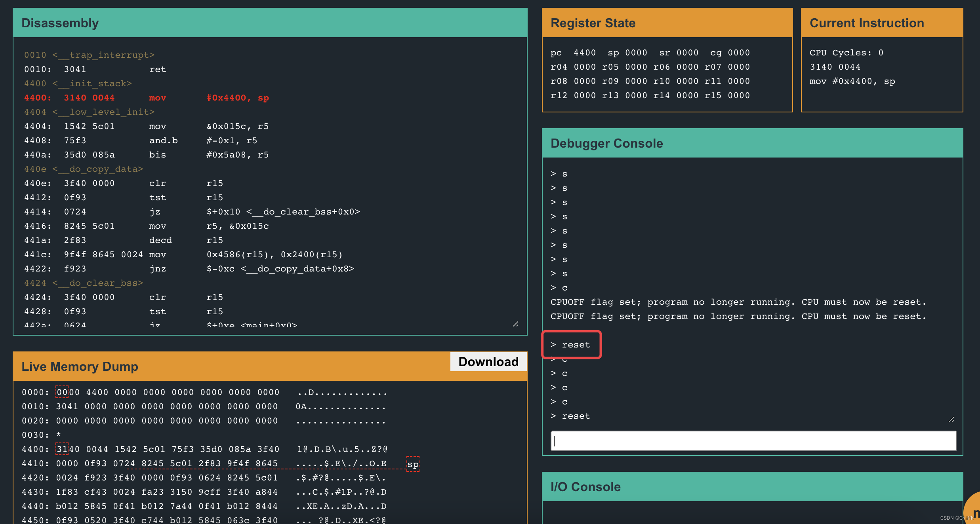
Task: Click memory row 4450: in live dump
Action: (204, 520)
